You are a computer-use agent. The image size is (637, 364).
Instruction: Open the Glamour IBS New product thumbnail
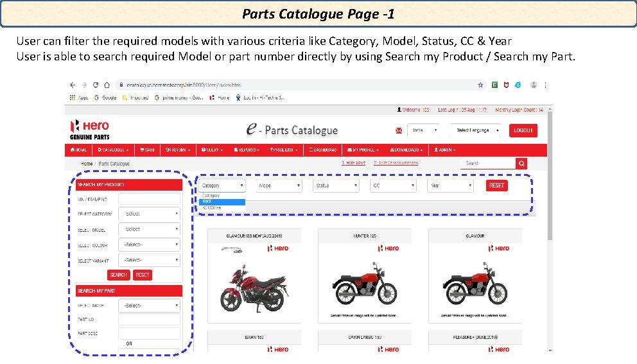(x=254, y=276)
